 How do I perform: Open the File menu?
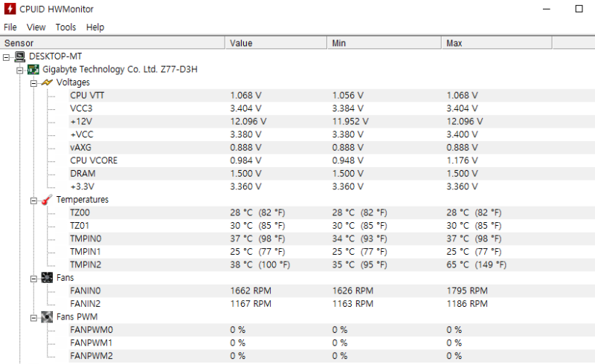tap(10, 27)
